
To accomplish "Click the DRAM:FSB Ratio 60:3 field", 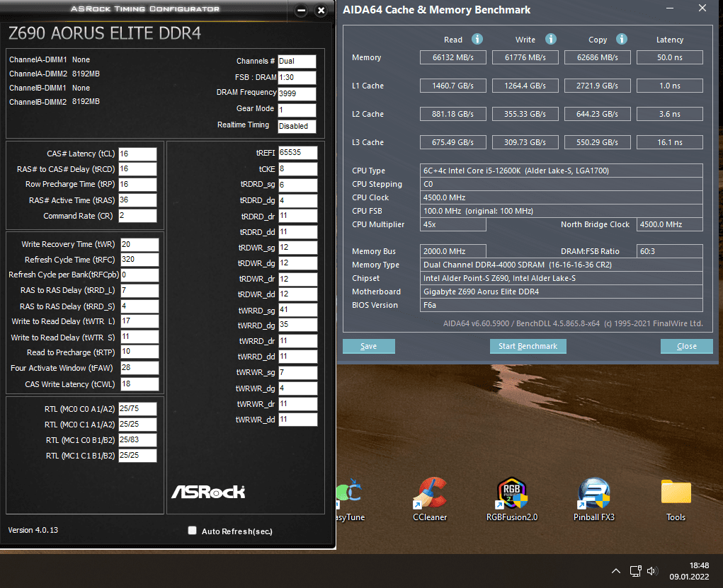I will pyautogui.click(x=669, y=251).
